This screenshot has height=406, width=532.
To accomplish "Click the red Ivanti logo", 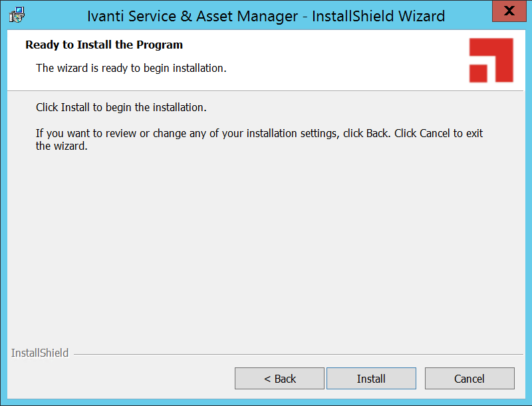I will click(x=491, y=61).
